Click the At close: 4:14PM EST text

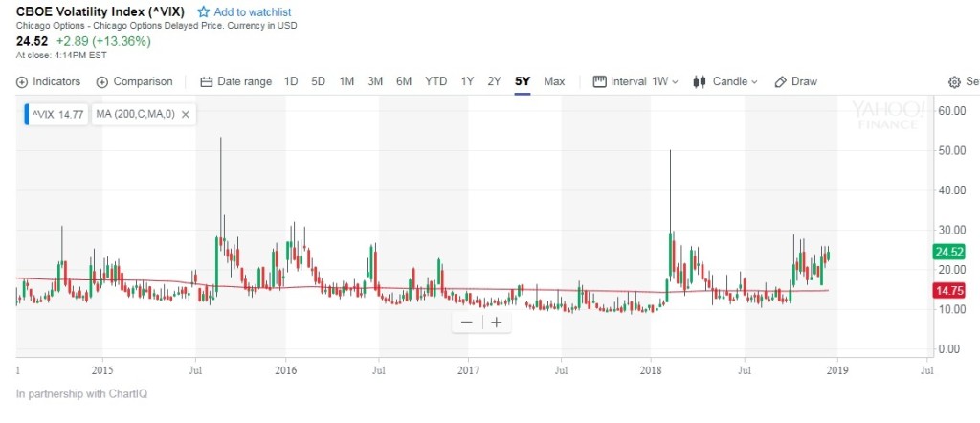(x=61, y=55)
